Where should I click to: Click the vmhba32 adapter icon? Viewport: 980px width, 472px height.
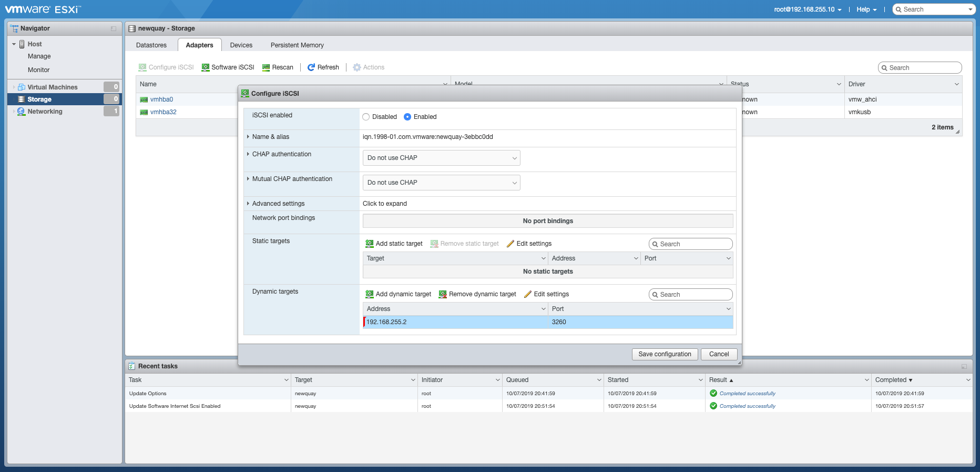tap(144, 112)
